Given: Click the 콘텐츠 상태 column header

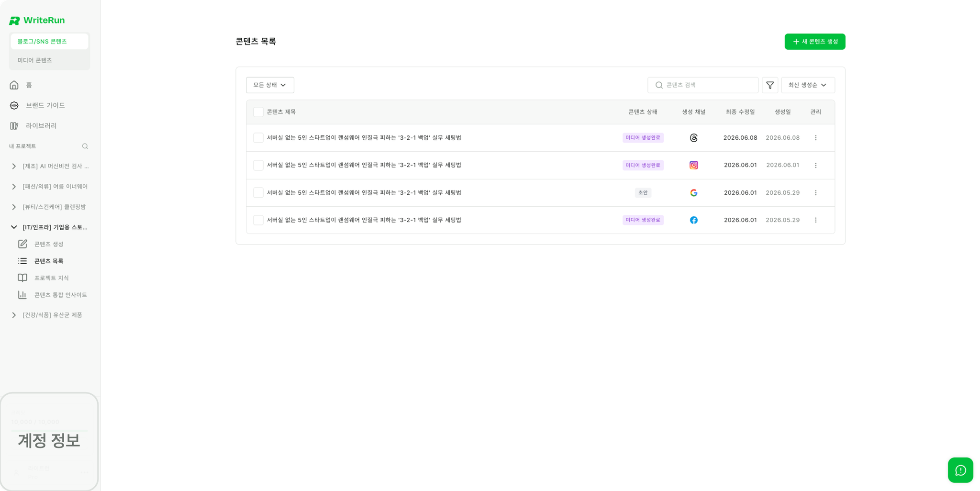Looking at the screenshot, I should 643,112.
